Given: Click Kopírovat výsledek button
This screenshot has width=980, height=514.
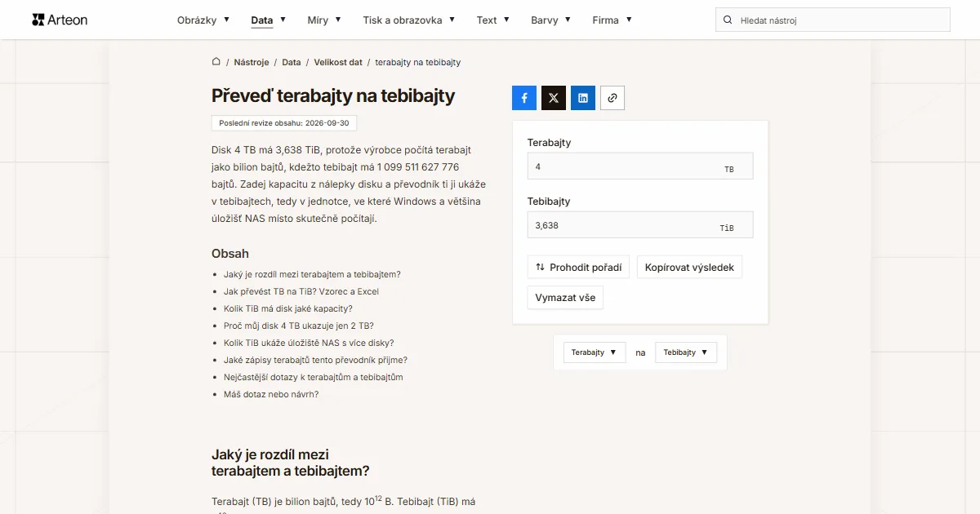Looking at the screenshot, I should click(689, 267).
